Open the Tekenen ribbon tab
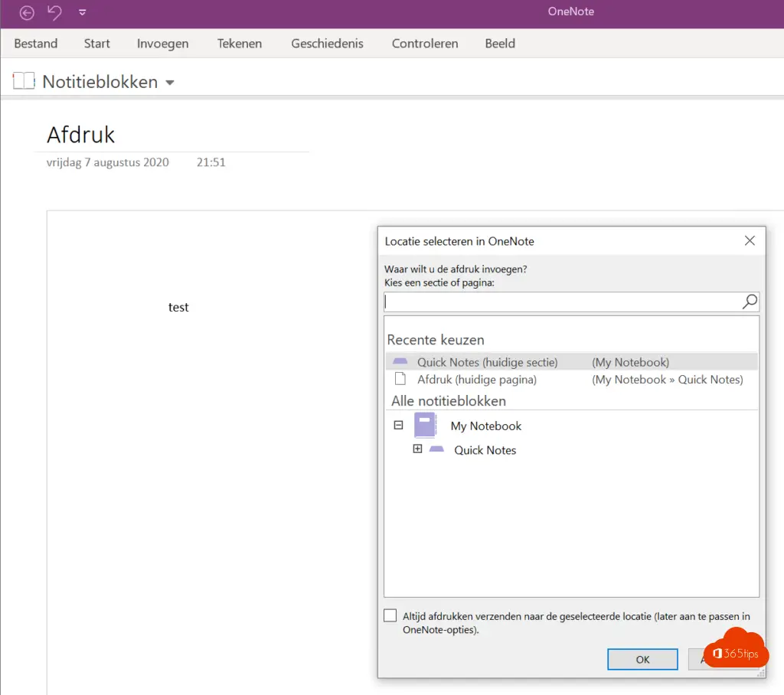 click(240, 44)
